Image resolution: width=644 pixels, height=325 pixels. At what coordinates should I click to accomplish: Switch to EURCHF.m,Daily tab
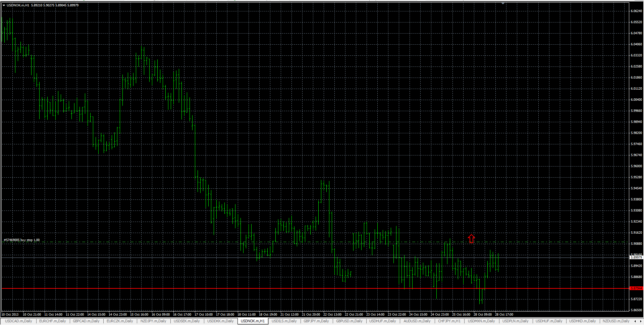click(53, 321)
